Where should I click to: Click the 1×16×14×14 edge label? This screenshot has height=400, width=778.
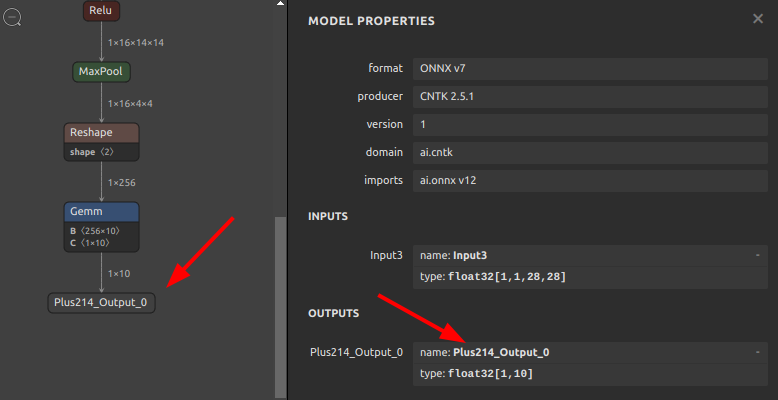[135, 43]
